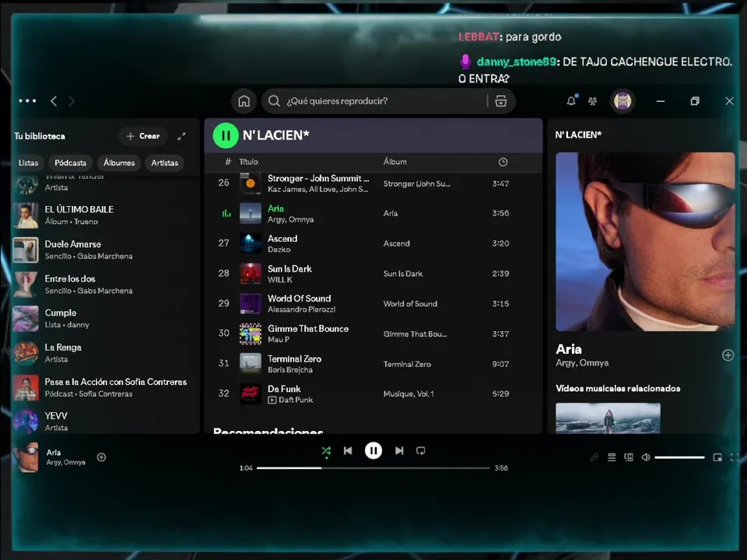
Task: Show the lyrics microphone icon
Action: [594, 457]
